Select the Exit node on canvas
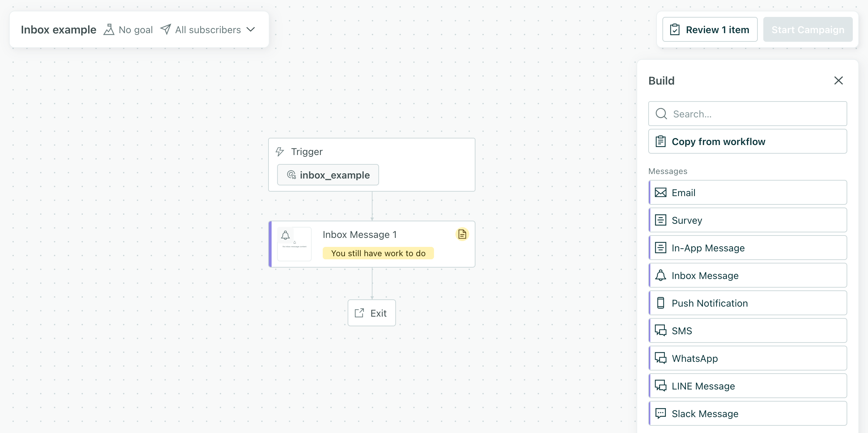Viewport: 868px width, 433px height. coord(371,313)
